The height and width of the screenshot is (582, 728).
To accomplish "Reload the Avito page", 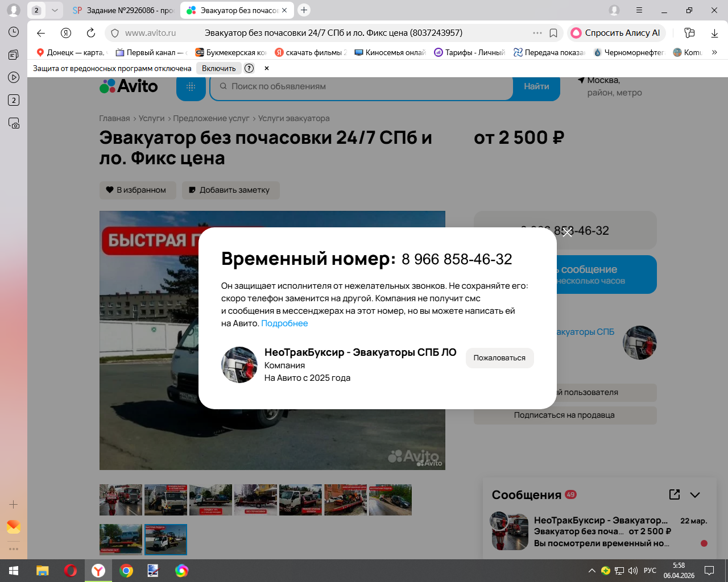I will pos(91,33).
